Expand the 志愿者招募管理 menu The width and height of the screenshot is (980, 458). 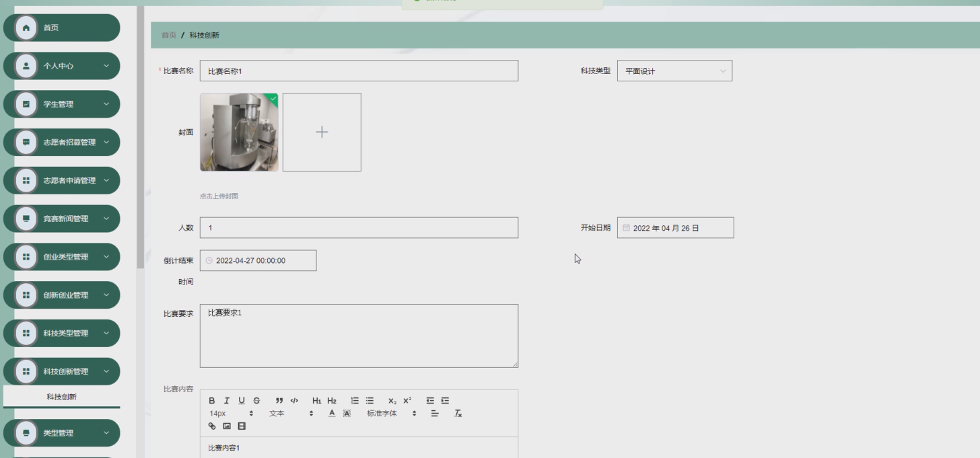click(62, 143)
